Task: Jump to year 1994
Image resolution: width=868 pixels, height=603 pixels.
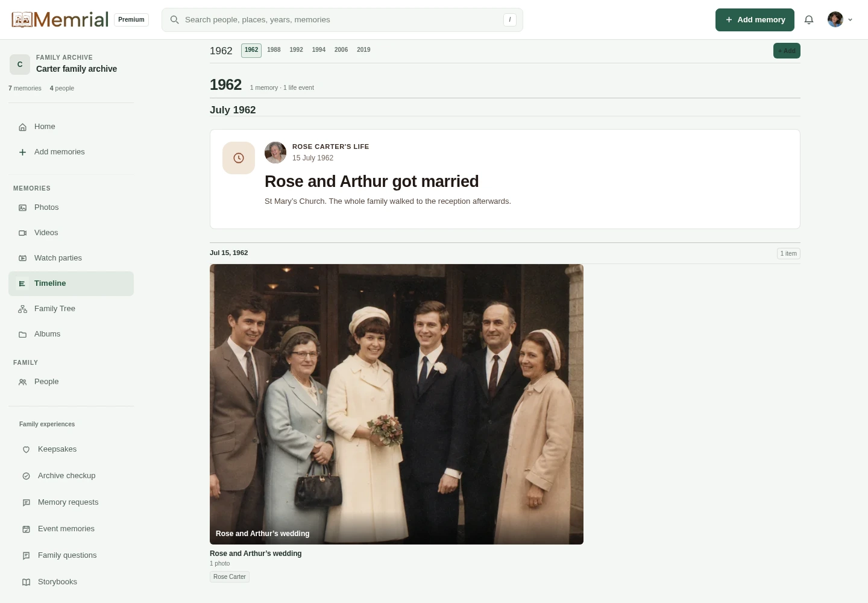Action: pos(319,50)
